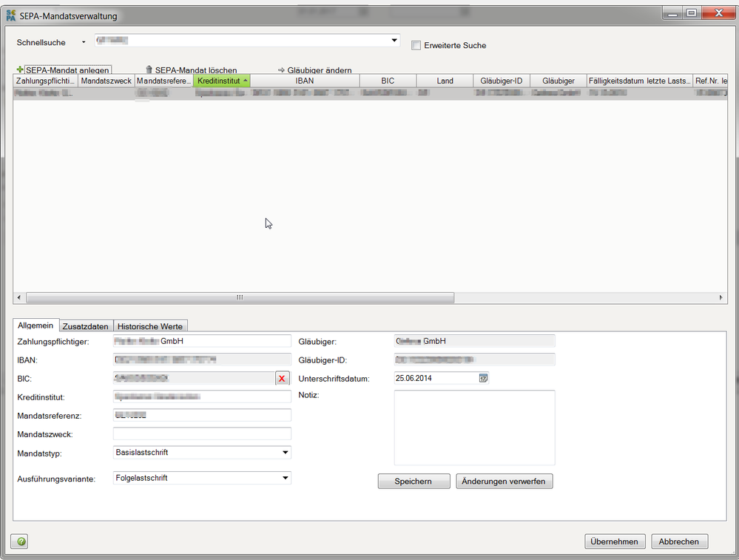Clear the BIC field with red X
This screenshot has width=739, height=560.
(x=283, y=379)
